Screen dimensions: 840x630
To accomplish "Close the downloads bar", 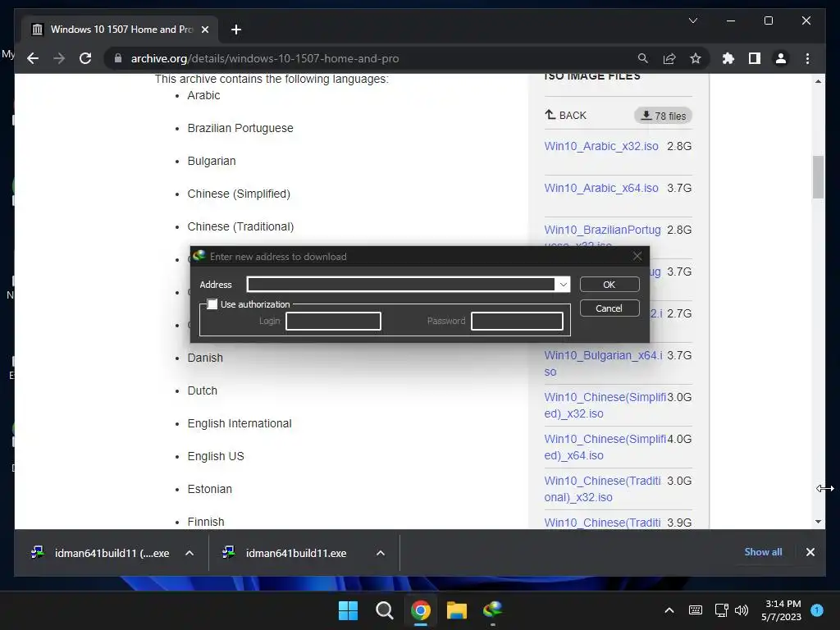I will click(x=810, y=552).
